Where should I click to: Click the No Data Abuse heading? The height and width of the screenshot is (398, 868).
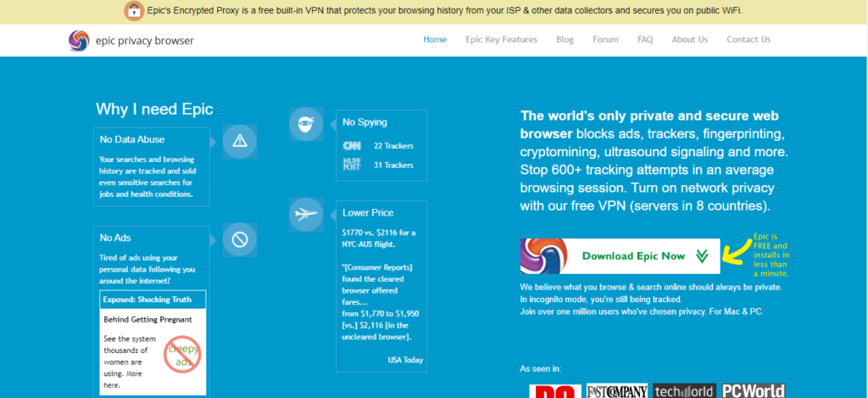point(131,140)
